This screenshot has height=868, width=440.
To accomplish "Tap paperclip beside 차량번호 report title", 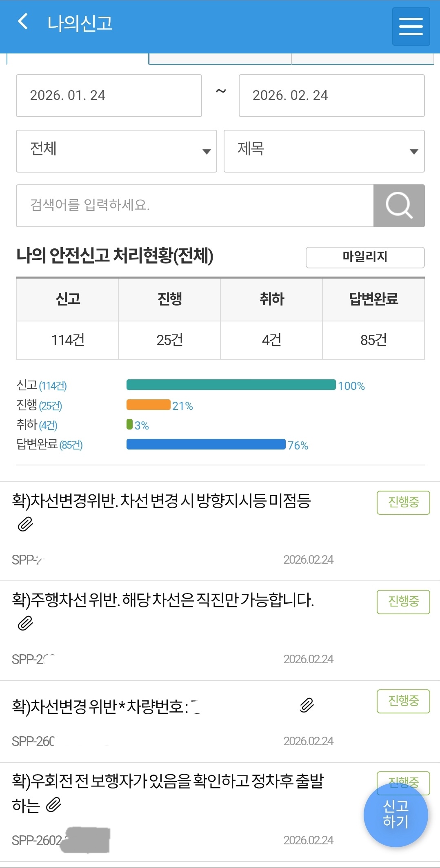I will pos(307,705).
